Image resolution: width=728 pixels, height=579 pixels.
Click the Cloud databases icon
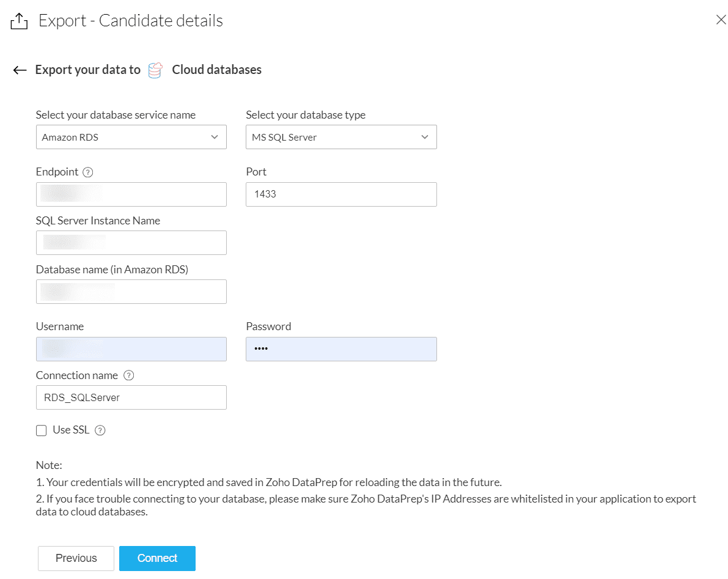tap(156, 70)
